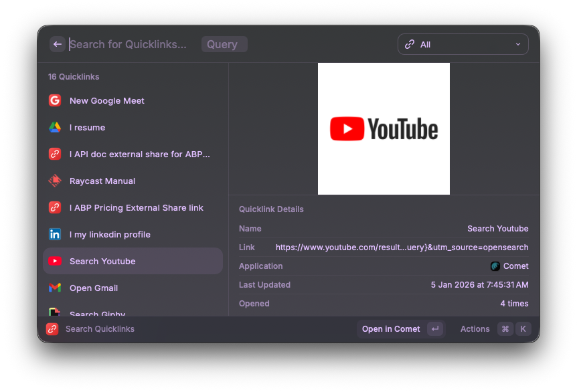Click the red link icon beside ABP Pricing

coord(55,207)
